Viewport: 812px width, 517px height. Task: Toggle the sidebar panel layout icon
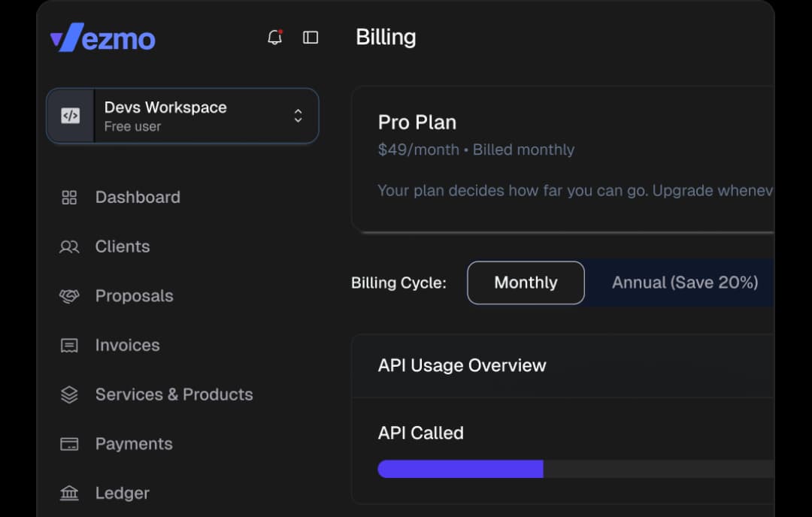tap(311, 37)
